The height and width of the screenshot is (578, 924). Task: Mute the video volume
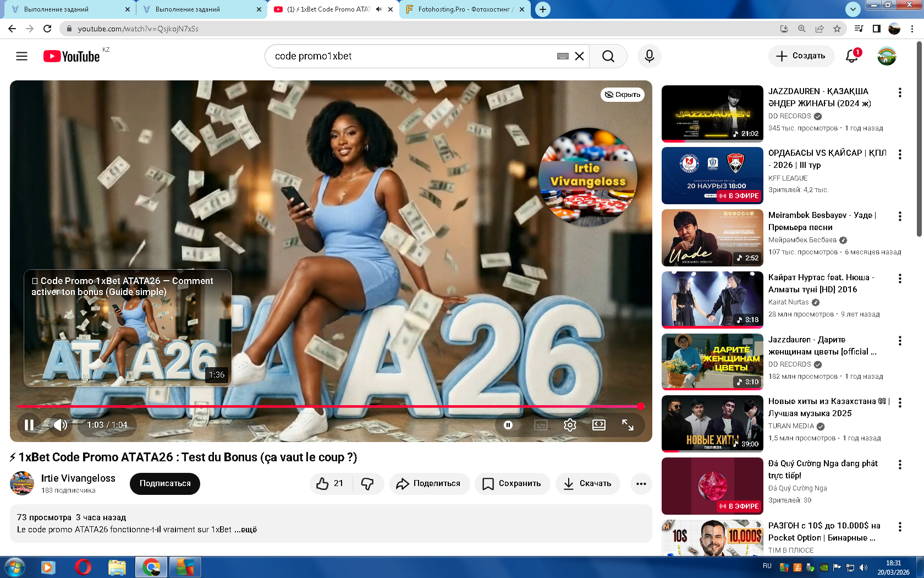coord(60,425)
